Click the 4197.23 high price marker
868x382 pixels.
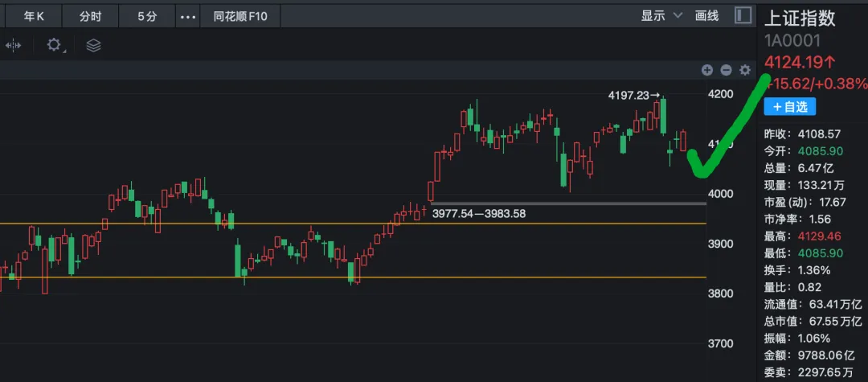click(628, 96)
